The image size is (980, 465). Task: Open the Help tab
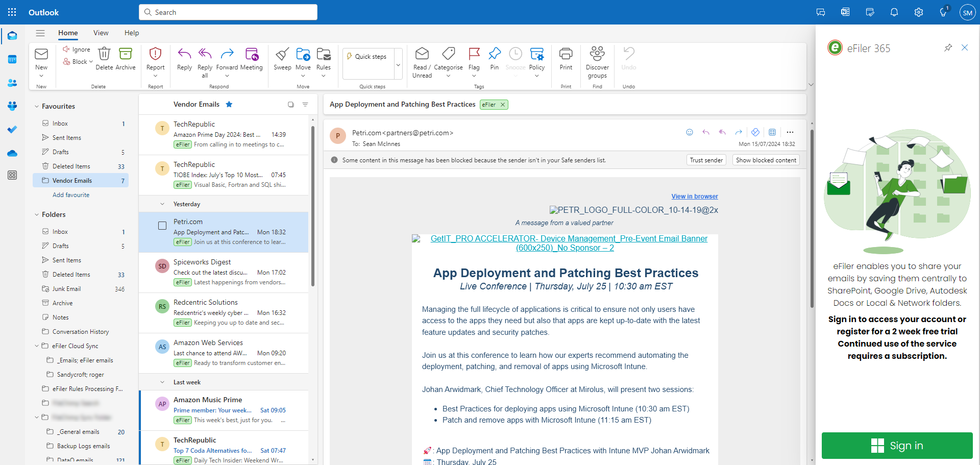point(132,33)
